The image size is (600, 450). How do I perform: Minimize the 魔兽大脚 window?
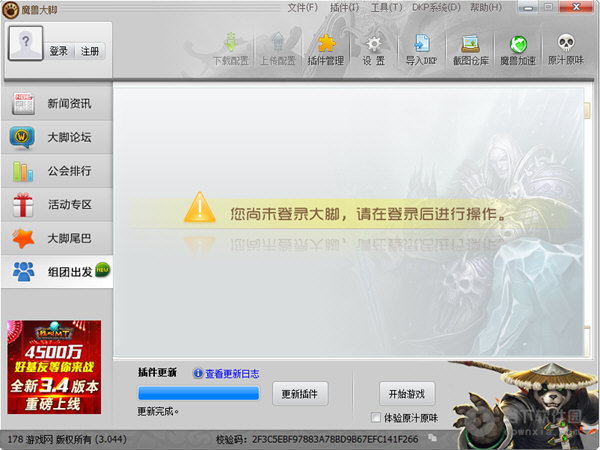[528, 7]
